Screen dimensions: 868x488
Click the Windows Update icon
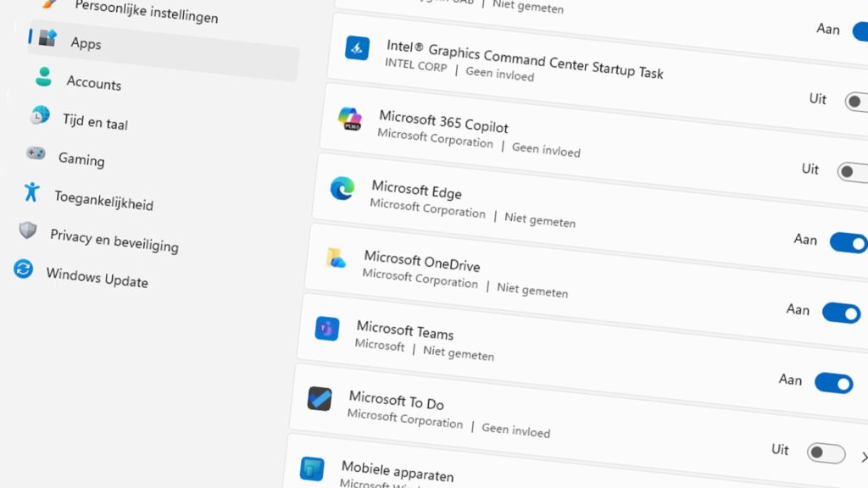pyautogui.click(x=24, y=270)
